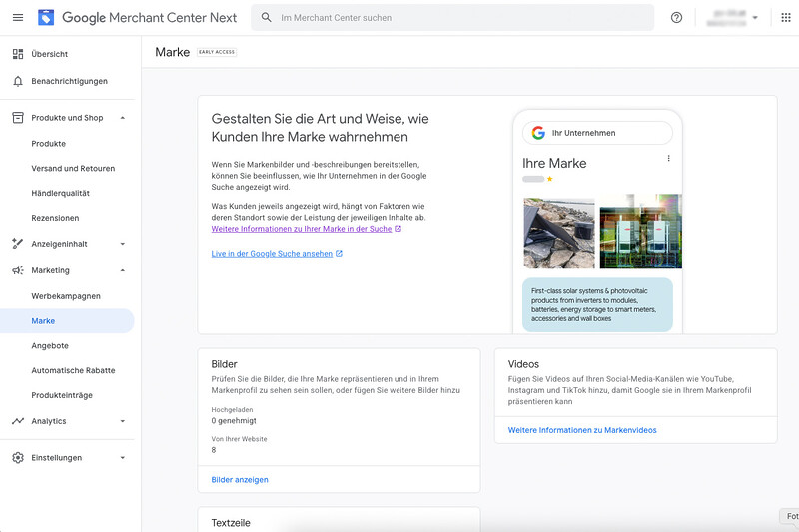Click the Bilder card heading

click(224, 364)
